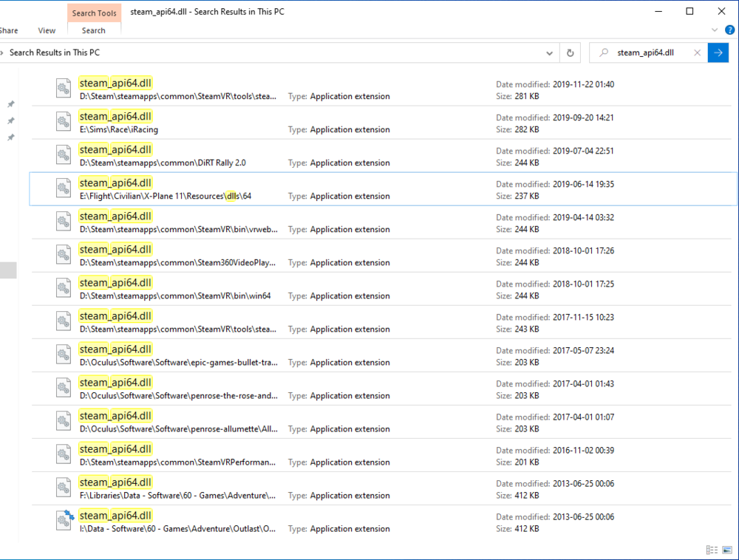This screenshot has width=739, height=560.
Task: Click Size: 237 KB in X-Plane row
Action: (517, 196)
